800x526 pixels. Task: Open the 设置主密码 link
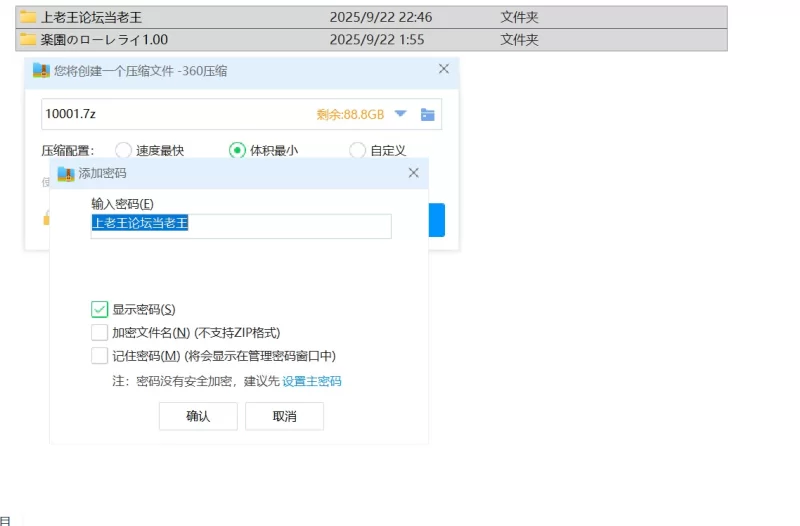(312, 381)
